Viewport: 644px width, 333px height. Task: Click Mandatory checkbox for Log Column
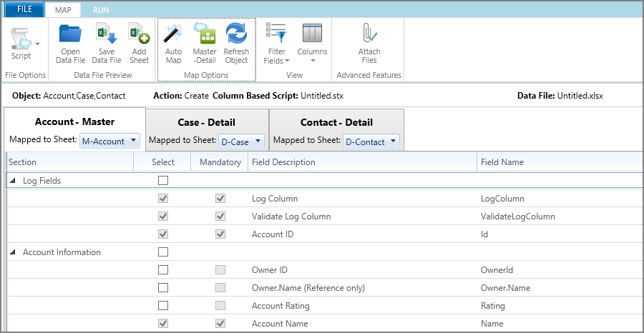[220, 199]
